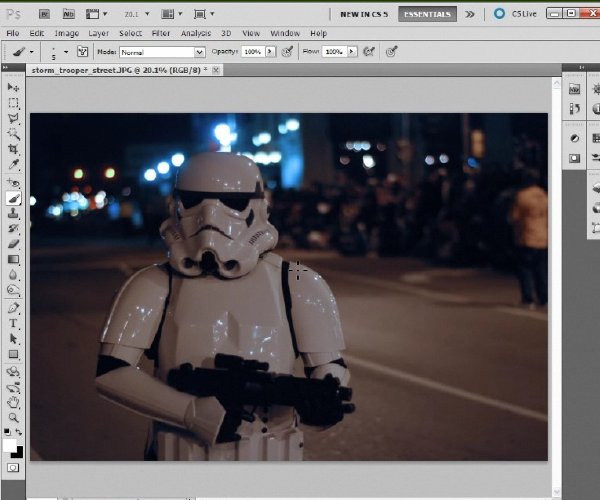Screen dimensions: 600x500
Task: Open the Filter menu
Action: [161, 33]
